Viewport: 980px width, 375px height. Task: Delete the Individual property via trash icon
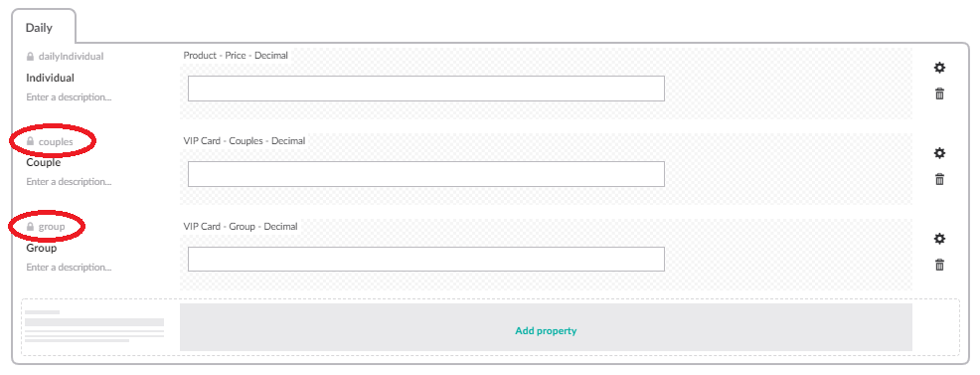(939, 94)
